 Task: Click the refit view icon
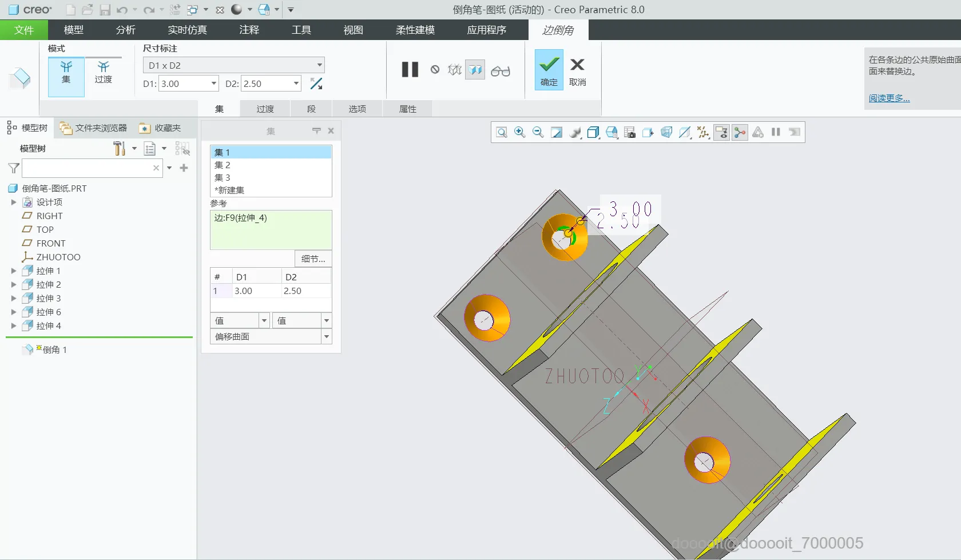(x=501, y=132)
